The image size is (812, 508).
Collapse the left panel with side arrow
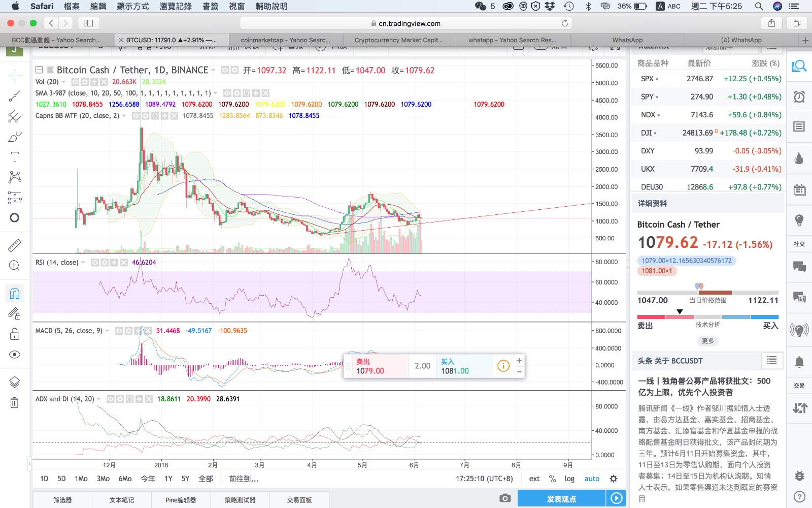(29, 463)
